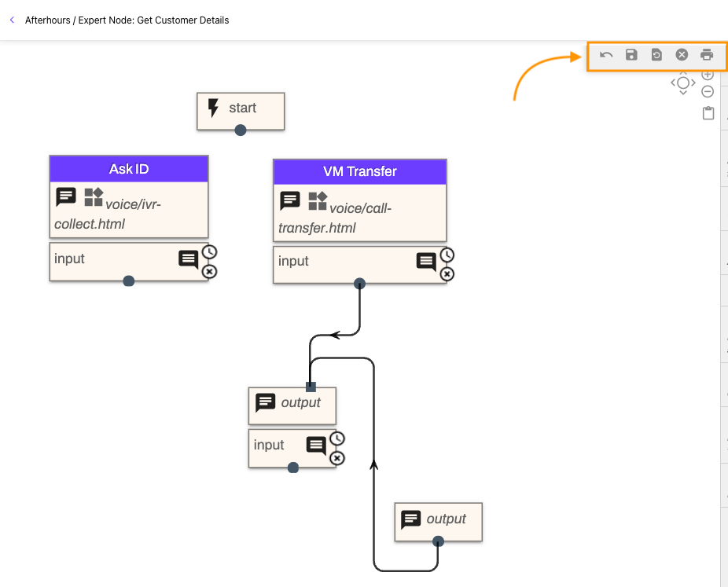Click the clock icon on the middle node's input row
Viewport: 728px width, 587px height.
click(x=337, y=438)
